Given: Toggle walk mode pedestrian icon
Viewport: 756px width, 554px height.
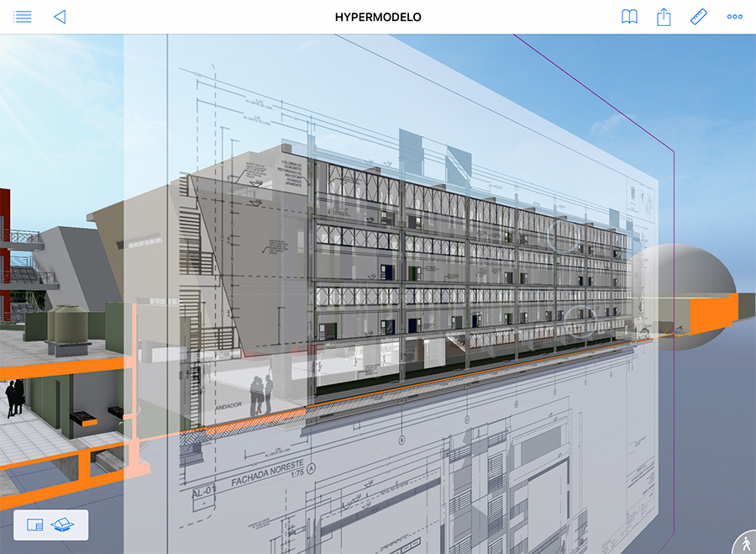Looking at the screenshot, I should click(x=743, y=543).
